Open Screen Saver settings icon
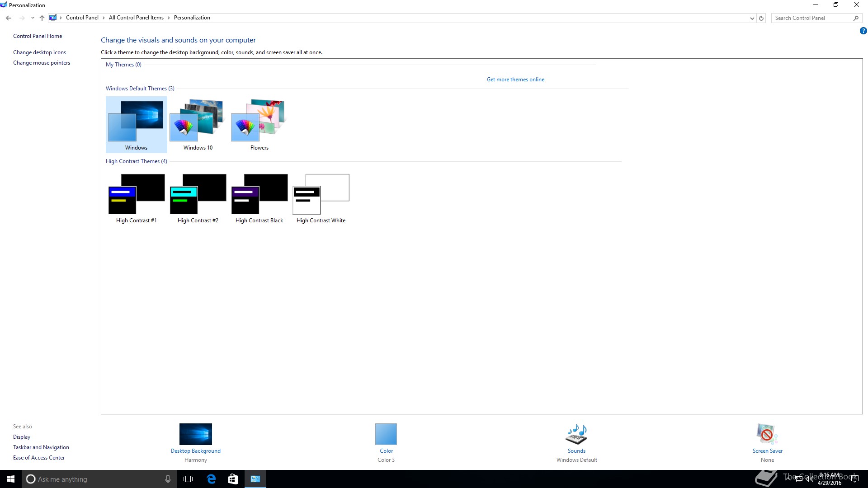 tap(767, 434)
